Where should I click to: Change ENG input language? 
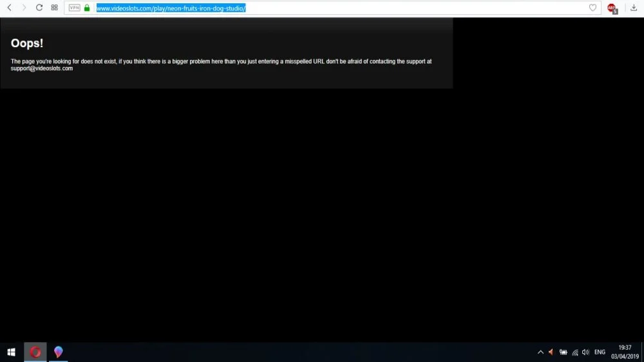click(x=600, y=352)
